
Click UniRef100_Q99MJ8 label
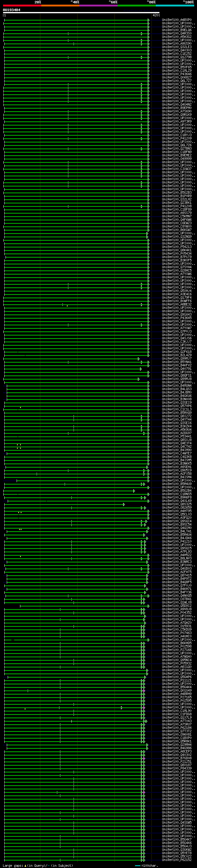177,379
